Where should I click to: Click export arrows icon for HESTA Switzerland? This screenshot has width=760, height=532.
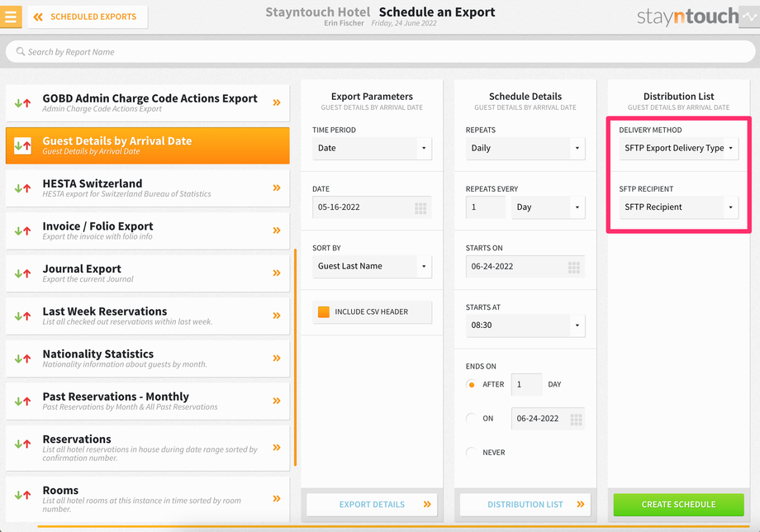pyautogui.click(x=22, y=188)
